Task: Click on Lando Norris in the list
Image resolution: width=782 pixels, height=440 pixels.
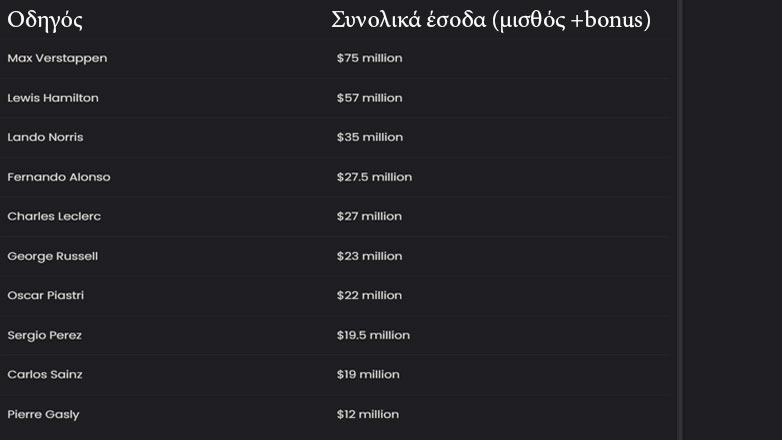Action: (45, 137)
